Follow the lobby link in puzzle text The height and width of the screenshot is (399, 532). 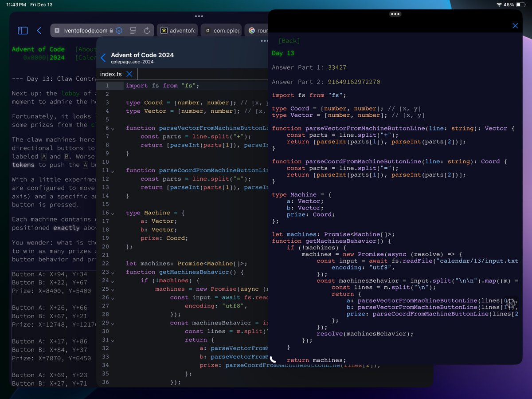pos(70,93)
